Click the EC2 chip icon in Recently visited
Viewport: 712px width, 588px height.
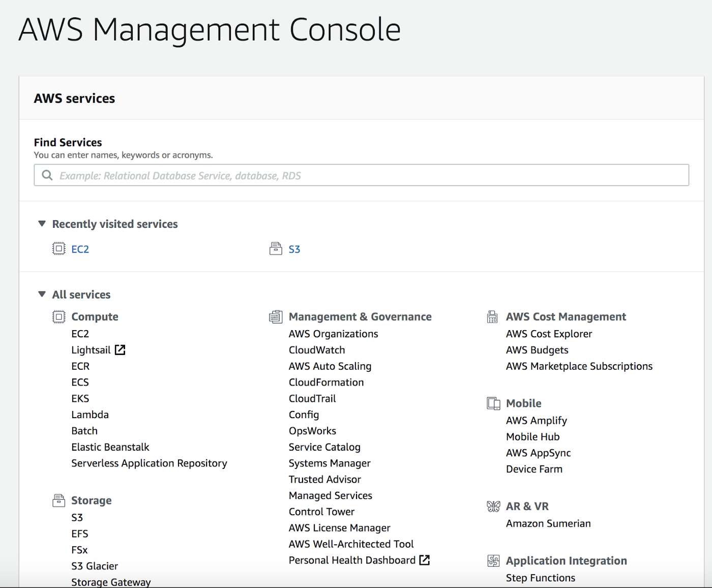coord(59,248)
